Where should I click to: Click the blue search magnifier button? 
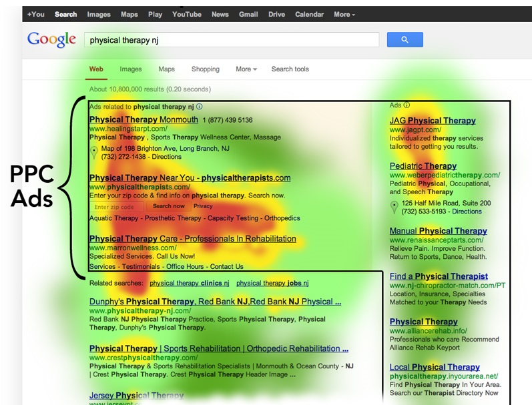[x=405, y=39]
